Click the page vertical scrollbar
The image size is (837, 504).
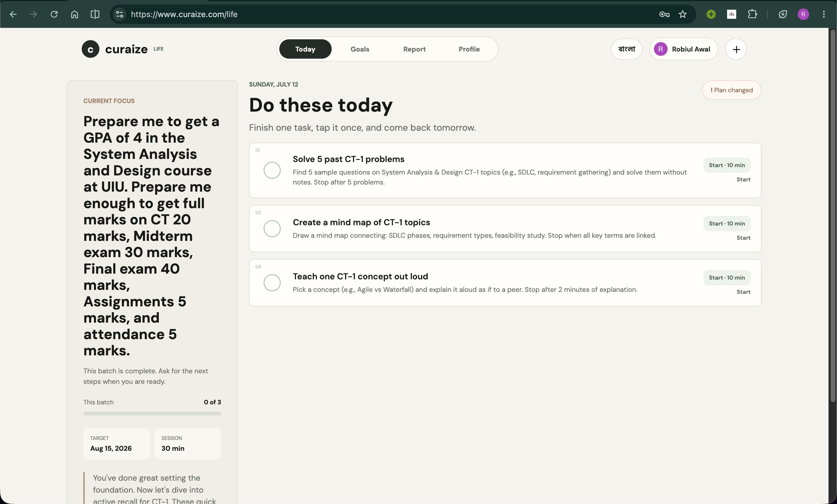pos(832,216)
